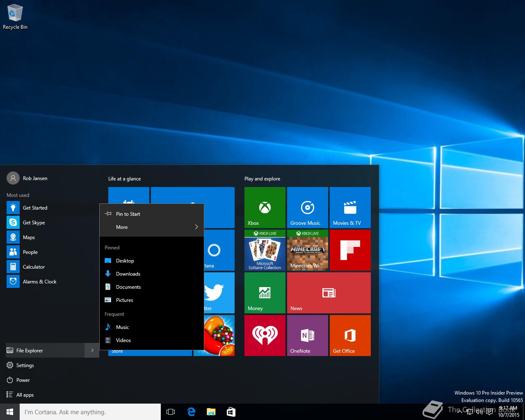Open the News tile
The image size is (525, 420).
329,293
